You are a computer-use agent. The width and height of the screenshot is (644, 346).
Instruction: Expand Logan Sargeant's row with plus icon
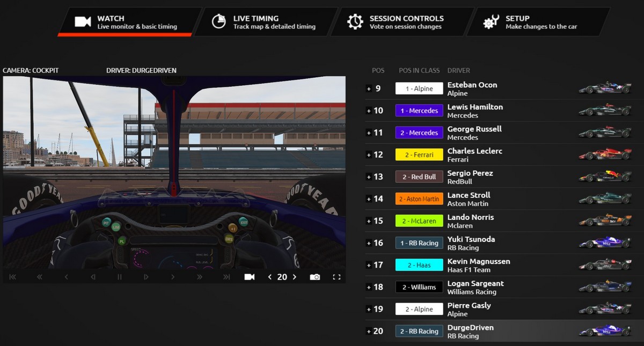coord(369,287)
